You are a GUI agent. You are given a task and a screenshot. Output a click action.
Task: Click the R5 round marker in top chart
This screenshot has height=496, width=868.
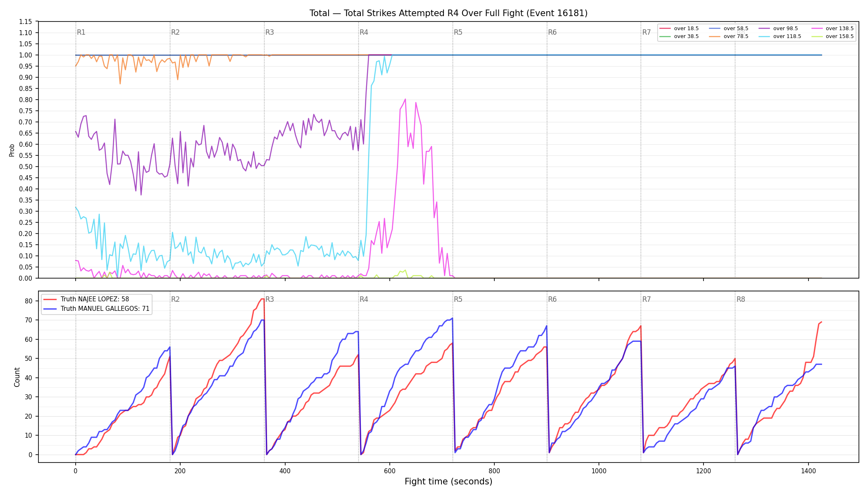[x=458, y=32]
